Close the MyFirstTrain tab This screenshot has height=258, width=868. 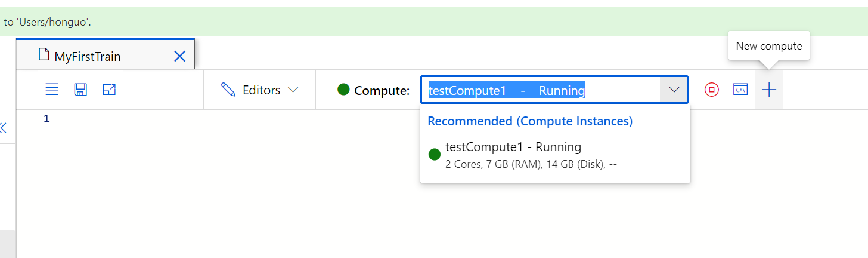coord(179,56)
